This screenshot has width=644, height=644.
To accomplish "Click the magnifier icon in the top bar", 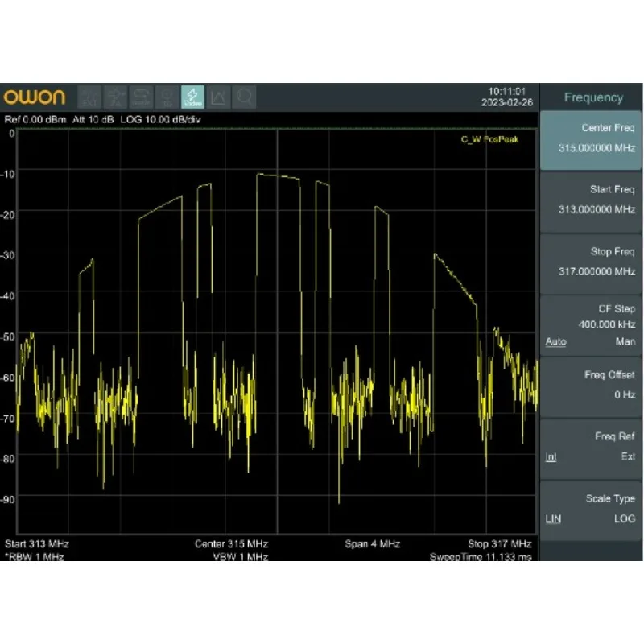I will [x=244, y=97].
